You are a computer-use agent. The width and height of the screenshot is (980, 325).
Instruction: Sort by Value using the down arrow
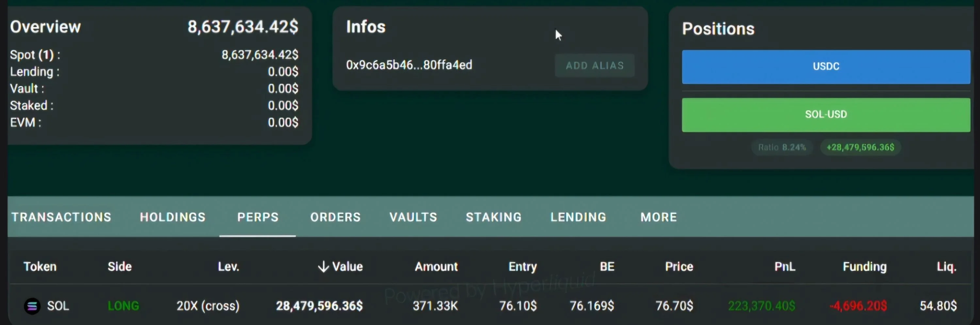pyautogui.click(x=323, y=267)
